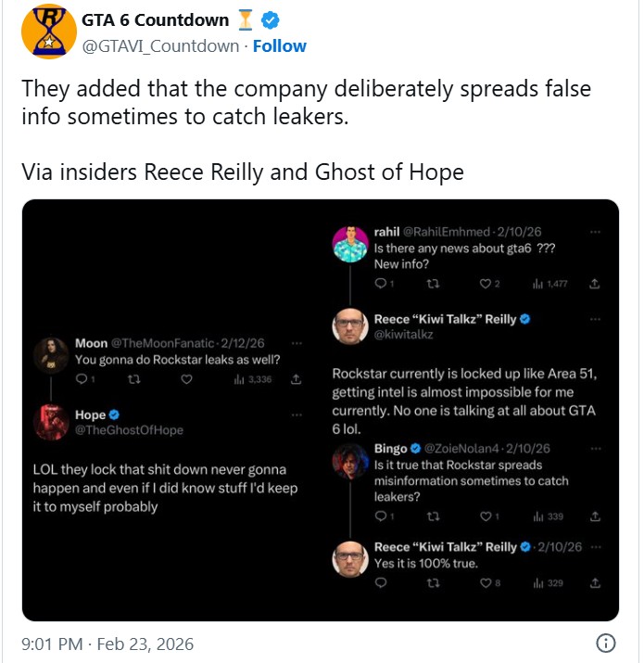Screen dimensions: 644x663
Task: Click the GTA 6 Countdown profile avatar
Action: [50, 32]
